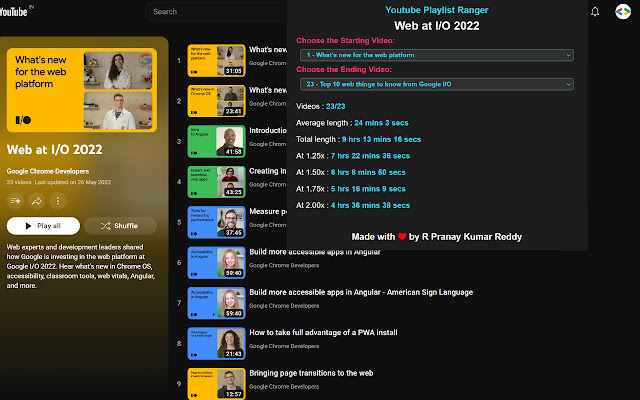Open 'Bringing page transitions to the web' title
Image resolution: width=640 pixels, height=400 pixels.
tap(311, 373)
